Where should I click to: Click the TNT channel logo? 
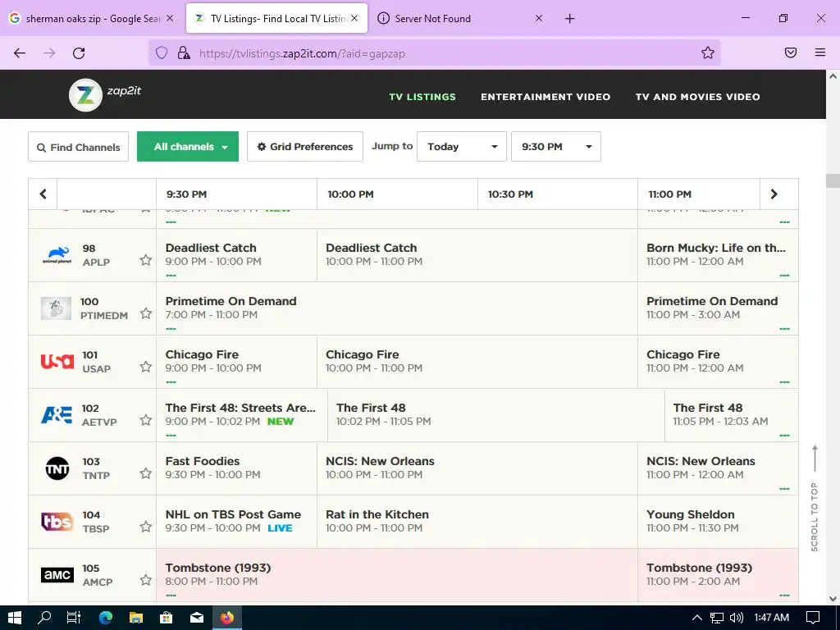[57, 468]
